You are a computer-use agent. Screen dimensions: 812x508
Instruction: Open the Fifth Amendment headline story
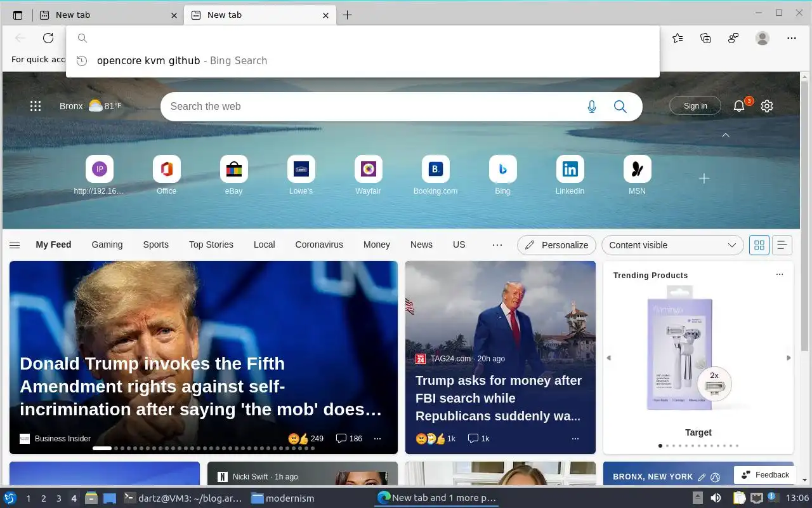[x=202, y=386]
